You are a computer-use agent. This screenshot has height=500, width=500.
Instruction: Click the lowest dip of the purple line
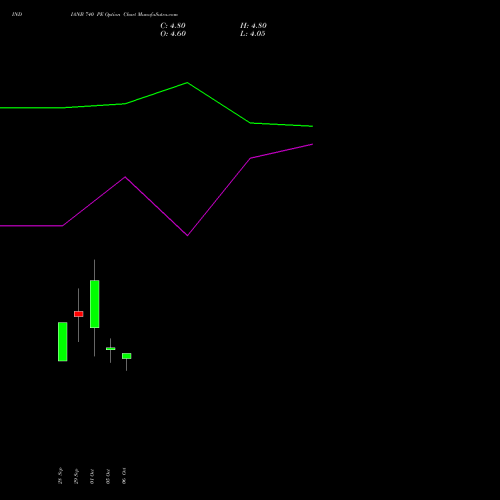click(187, 235)
